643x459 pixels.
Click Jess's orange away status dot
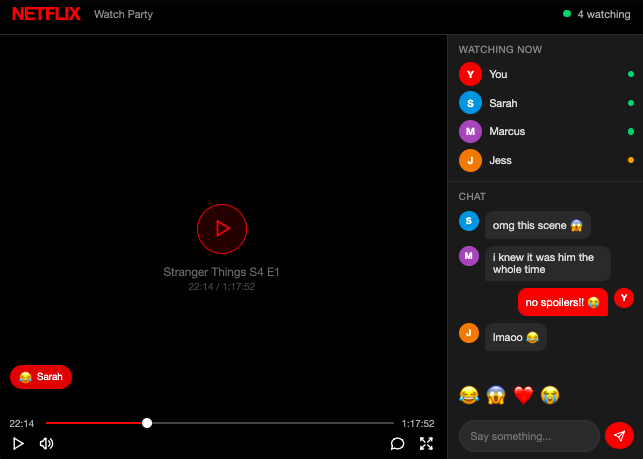(x=631, y=160)
